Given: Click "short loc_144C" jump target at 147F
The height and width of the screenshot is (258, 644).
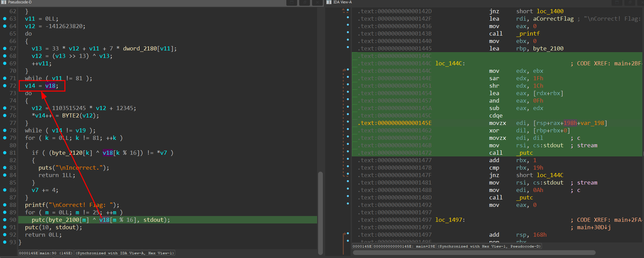Looking at the screenshot, I should point(540,175).
